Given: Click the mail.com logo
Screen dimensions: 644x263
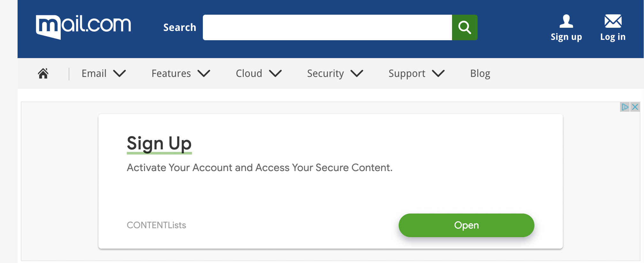Looking at the screenshot, I should (x=83, y=27).
